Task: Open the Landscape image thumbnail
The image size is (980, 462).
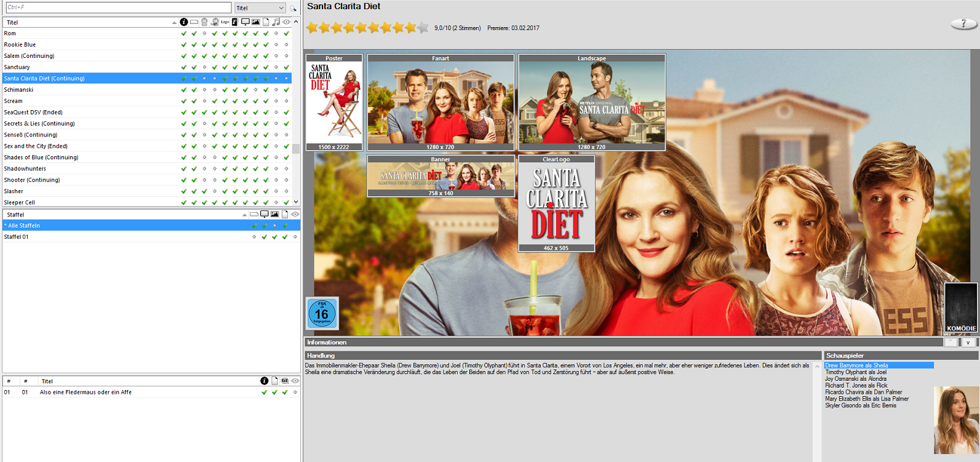Action: point(592,103)
